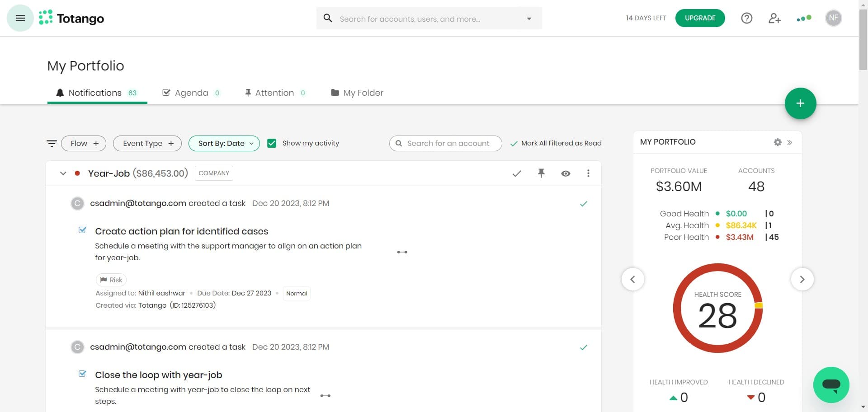This screenshot has width=868, height=412.
Task: Uncheck the Show my activity checkbox
Action: [272, 143]
